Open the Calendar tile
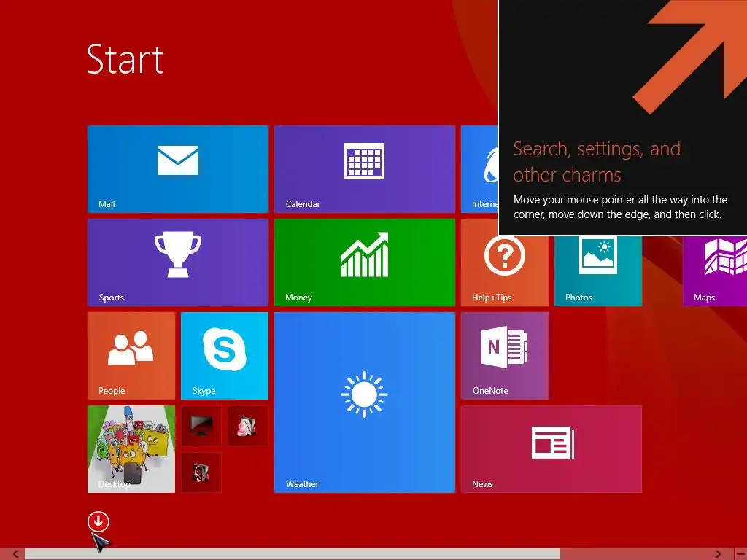 pos(365,169)
